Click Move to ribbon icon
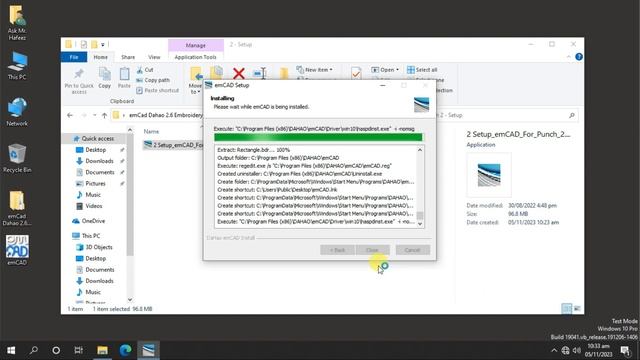The width and height of the screenshot is (640, 360). [x=196, y=80]
